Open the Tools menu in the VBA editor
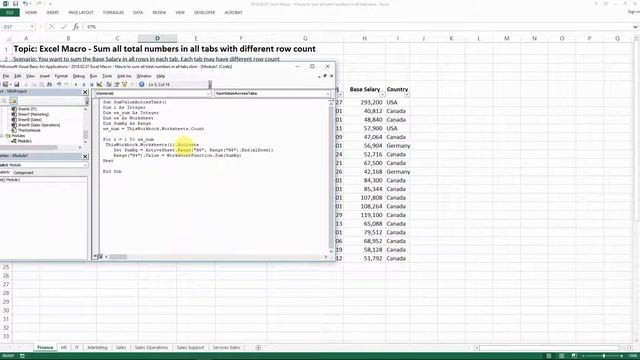The image size is (640, 360). click(107, 76)
